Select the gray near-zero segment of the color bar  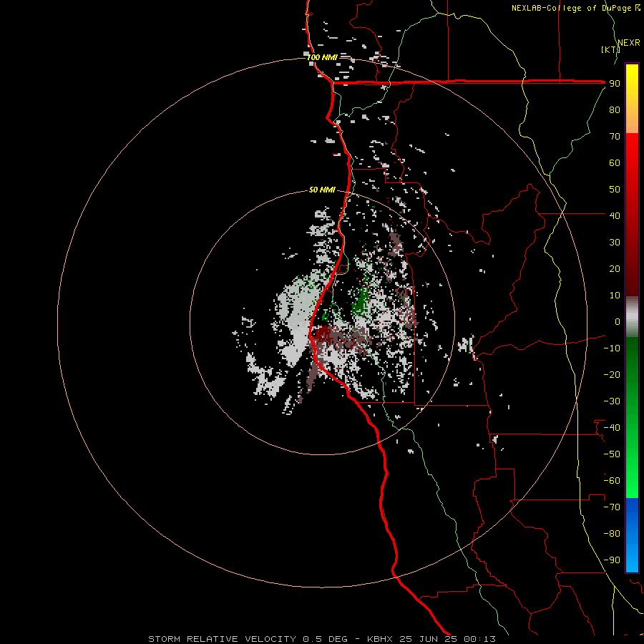point(632,317)
